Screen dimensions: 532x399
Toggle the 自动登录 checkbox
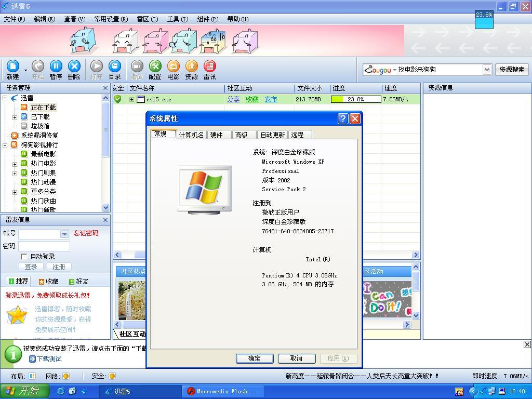click(24, 257)
